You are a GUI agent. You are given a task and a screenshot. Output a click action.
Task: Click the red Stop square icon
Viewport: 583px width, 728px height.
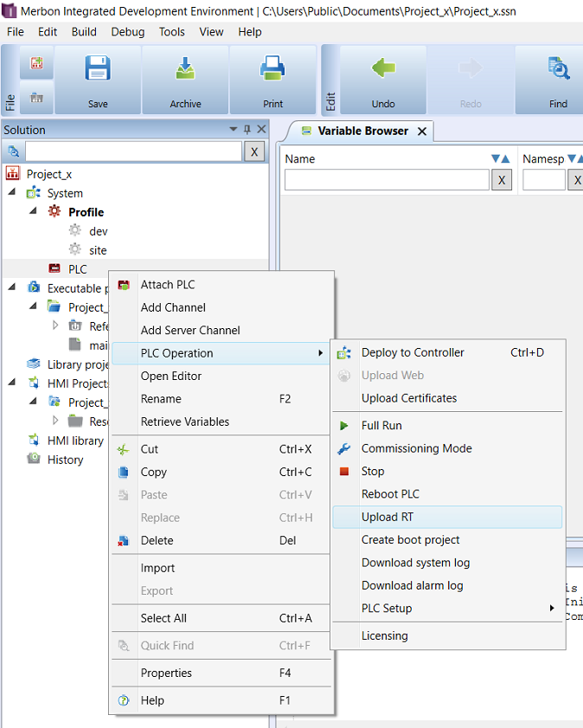pyautogui.click(x=343, y=471)
